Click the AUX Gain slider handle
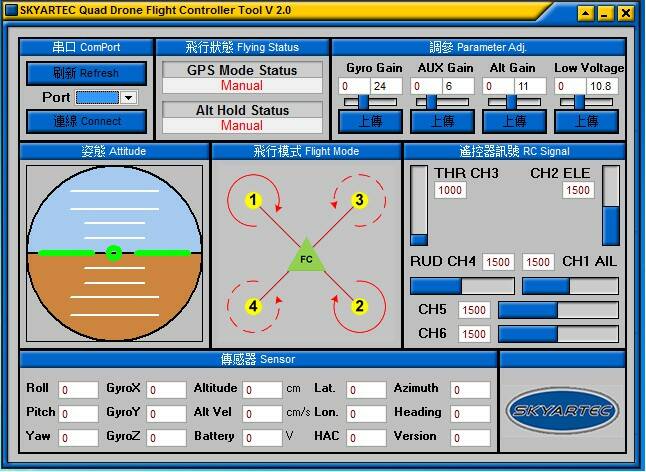Viewport: 646px width, 472px height. point(431,102)
